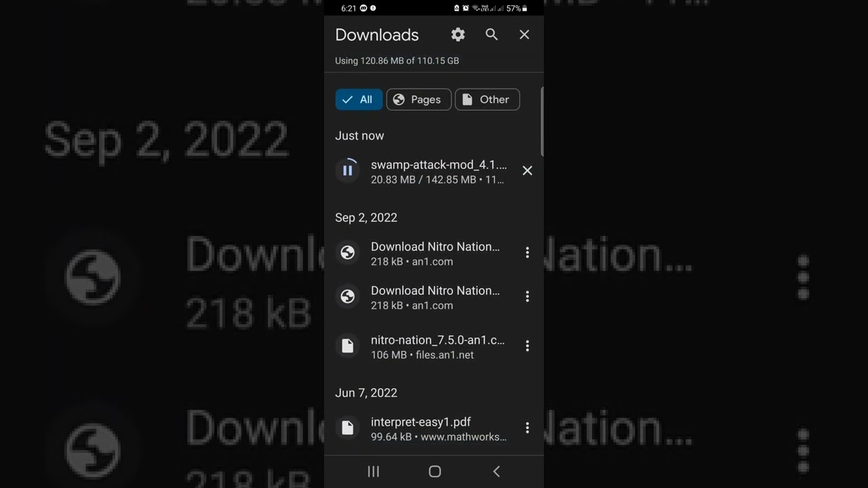868x488 pixels.
Task: Tap 99.64 kB www.mathworks detail text
Action: click(x=439, y=437)
